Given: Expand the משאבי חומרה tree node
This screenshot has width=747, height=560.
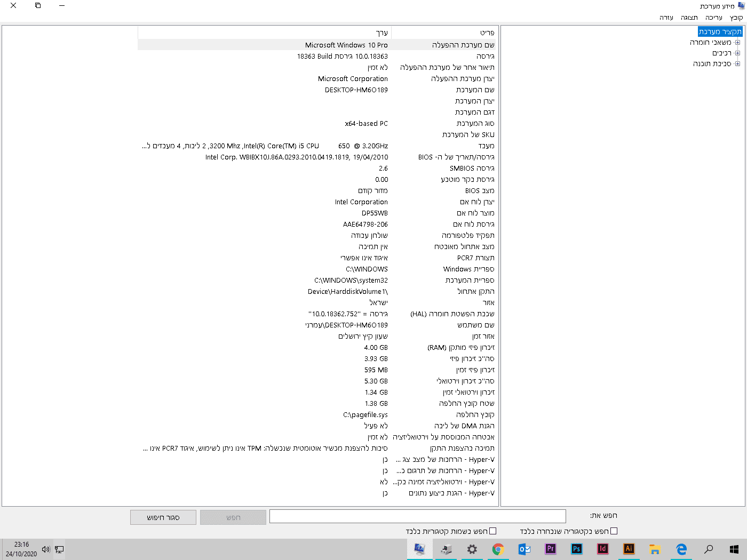Looking at the screenshot, I should point(737,42).
